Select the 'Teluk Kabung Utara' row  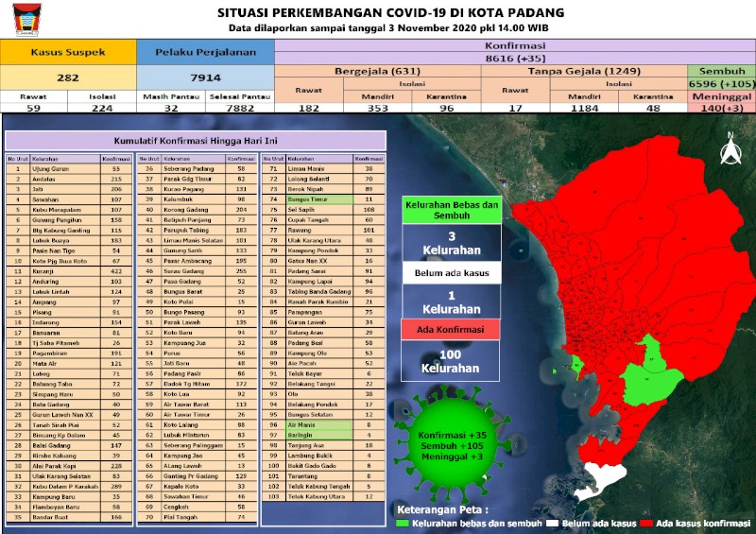pyautogui.click(x=323, y=496)
